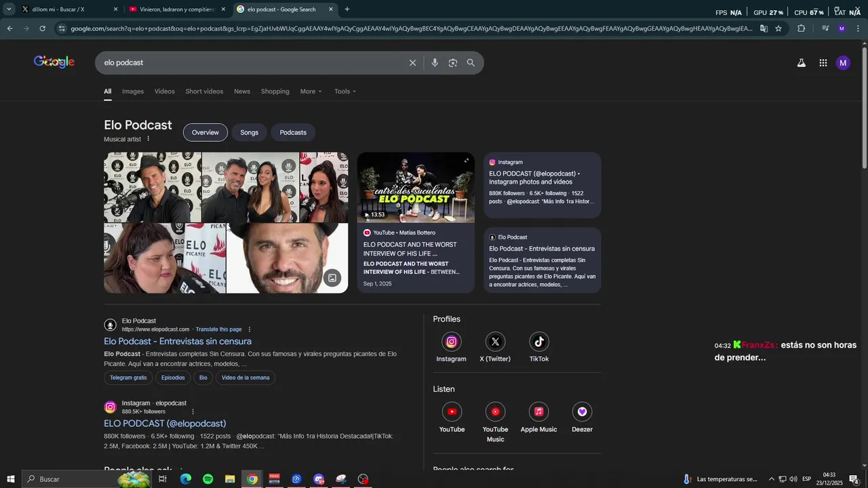Open Search Labs flask icon
Image resolution: width=868 pixels, height=488 pixels.
pos(801,63)
